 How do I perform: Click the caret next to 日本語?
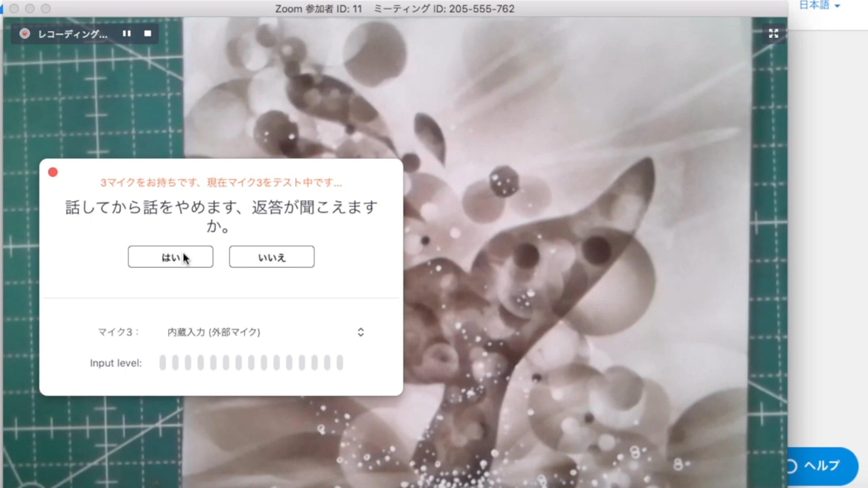click(x=837, y=6)
